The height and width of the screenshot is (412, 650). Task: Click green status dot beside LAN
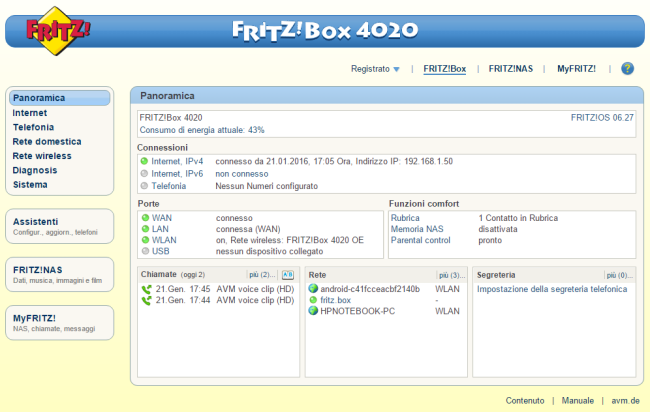tap(145, 229)
